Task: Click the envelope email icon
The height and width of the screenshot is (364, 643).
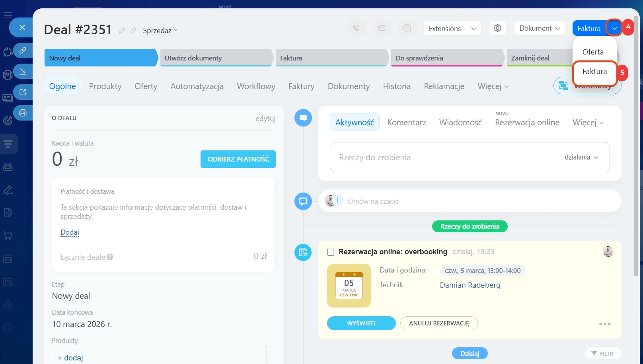Action: click(382, 28)
